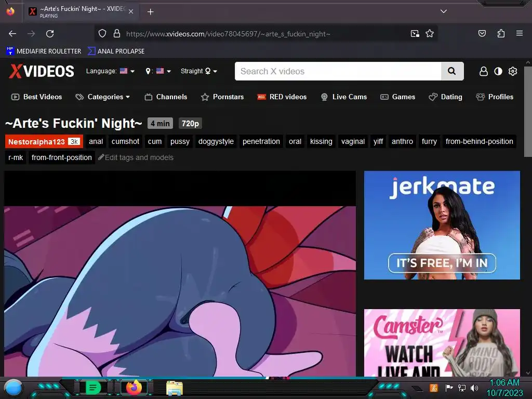Select the yiff tag

(x=378, y=141)
